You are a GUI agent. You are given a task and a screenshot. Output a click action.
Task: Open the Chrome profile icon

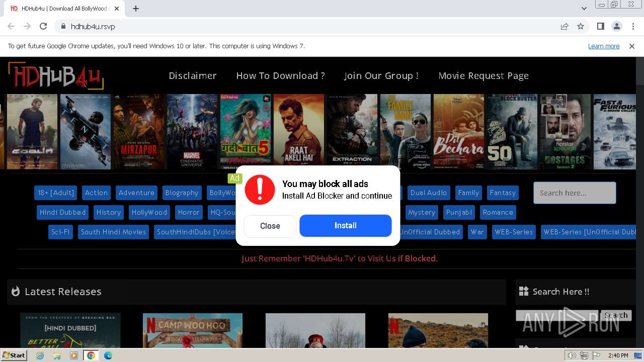[616, 26]
